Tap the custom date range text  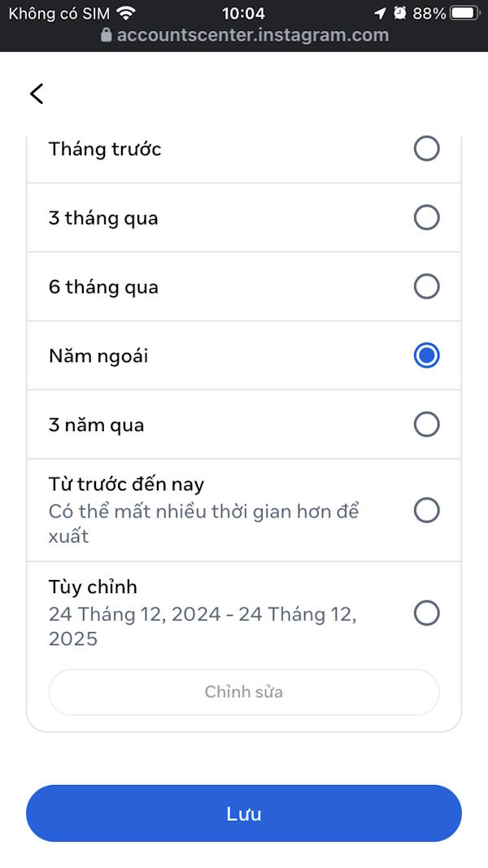tap(203, 626)
